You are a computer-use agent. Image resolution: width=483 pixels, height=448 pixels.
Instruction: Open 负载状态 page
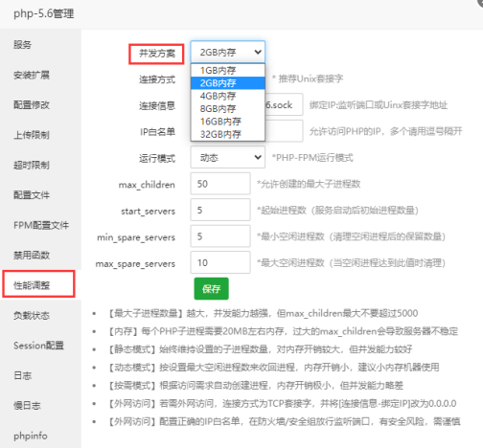coord(32,315)
